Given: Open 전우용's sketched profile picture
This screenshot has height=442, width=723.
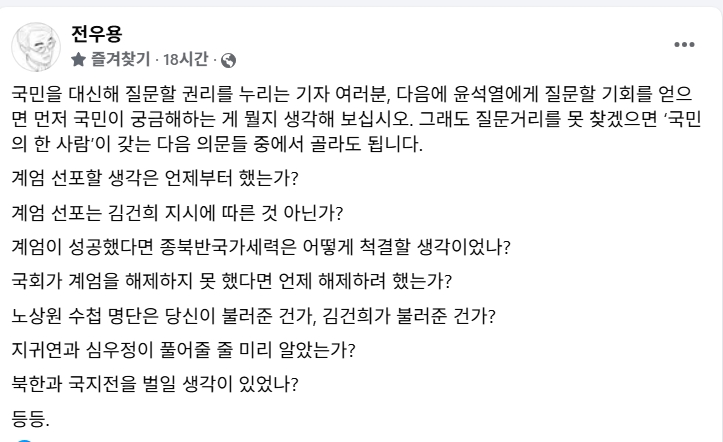Looking at the screenshot, I should tap(36, 47).
